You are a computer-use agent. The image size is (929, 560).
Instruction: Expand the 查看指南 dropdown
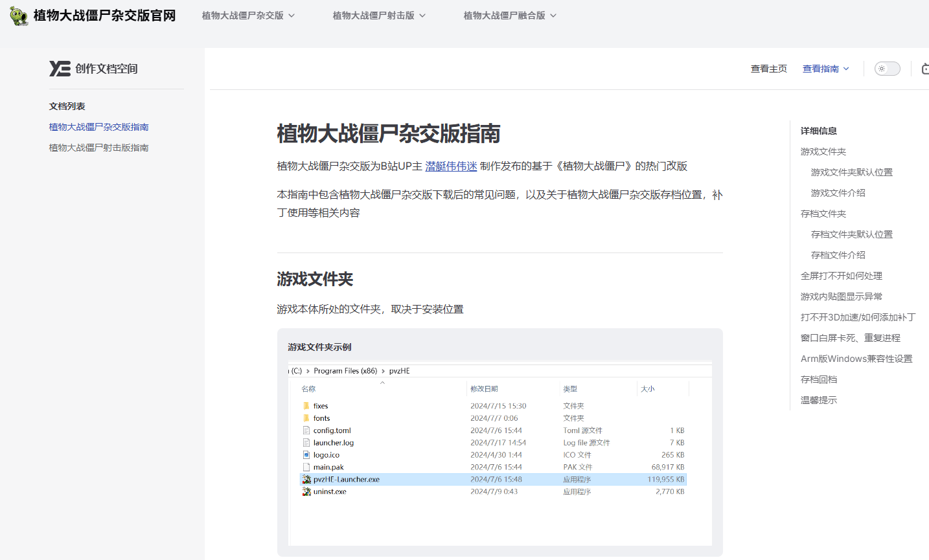[x=825, y=68]
